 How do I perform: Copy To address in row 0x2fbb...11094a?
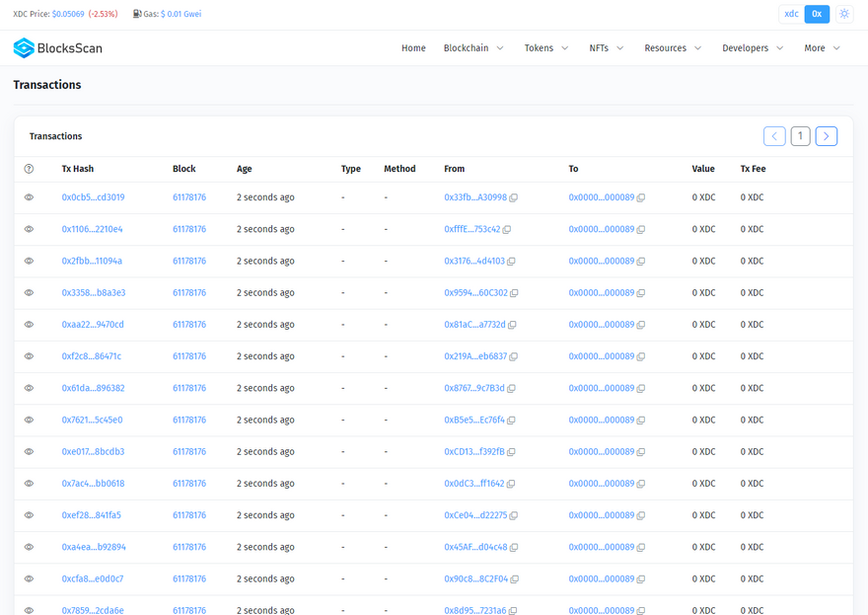(x=640, y=262)
